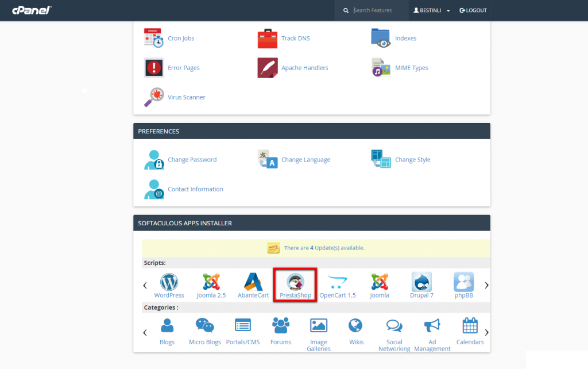588x369 pixels.
Task: Click the MIME Types icon
Action: point(381,68)
